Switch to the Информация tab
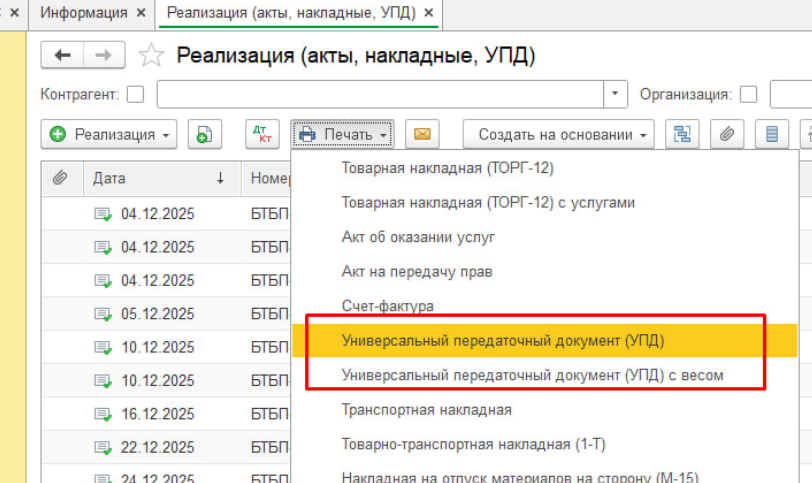This screenshot has width=812, height=483. (x=83, y=13)
